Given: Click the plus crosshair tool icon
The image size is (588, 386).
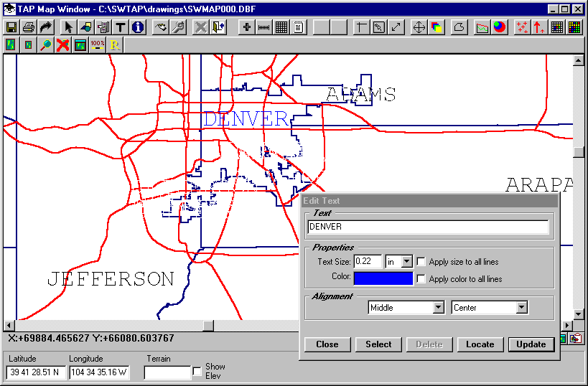Looking at the screenshot, I should point(247,27).
